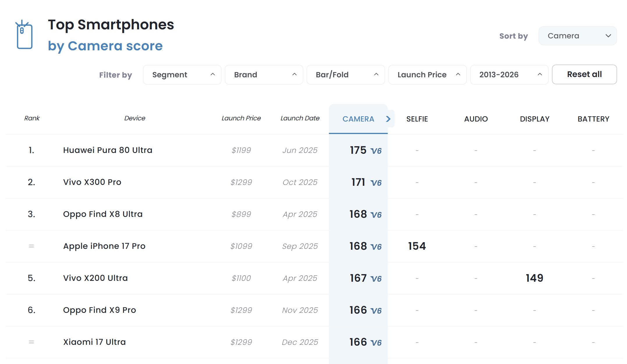Click the V6 badge on Oppo Find X8 Ultra row
This screenshot has width=627, height=364.
pyautogui.click(x=376, y=215)
